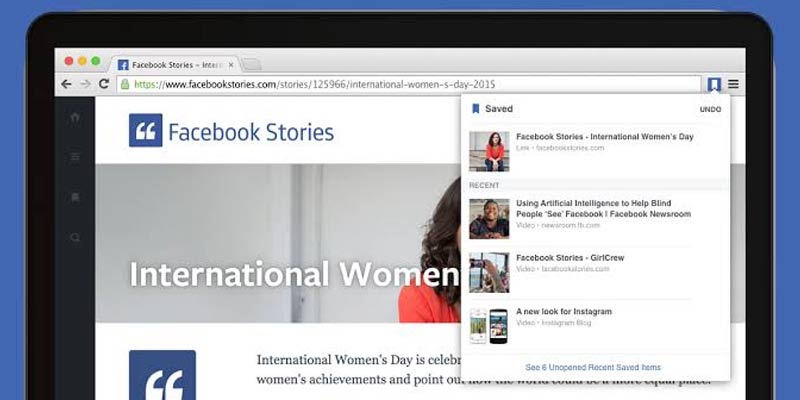Click the Saved heading text in the popup
This screenshot has width=800, height=400.
499,109
